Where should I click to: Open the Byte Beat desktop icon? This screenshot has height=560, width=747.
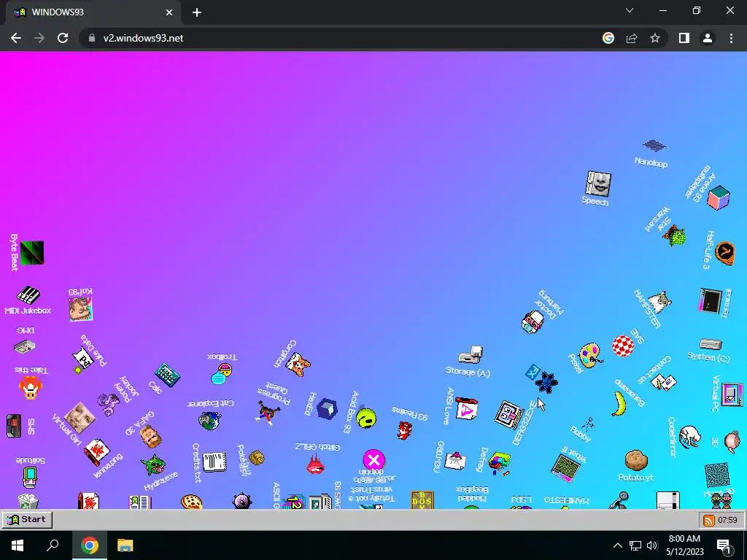(32, 252)
